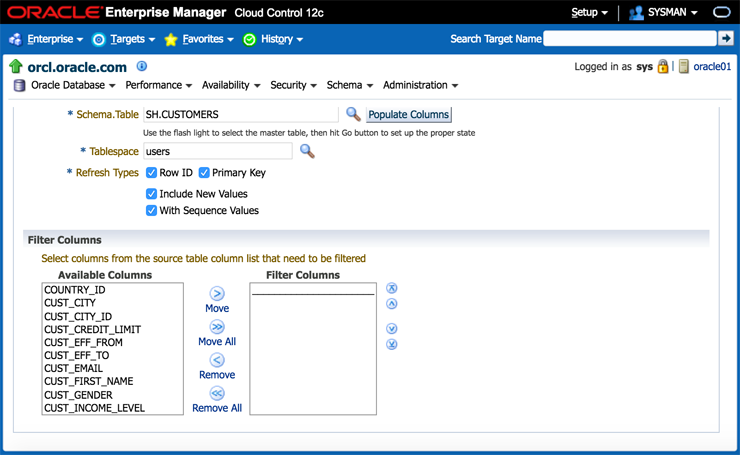The image size is (740, 455).
Task: Click the Filter Columns list box
Action: 313,349
